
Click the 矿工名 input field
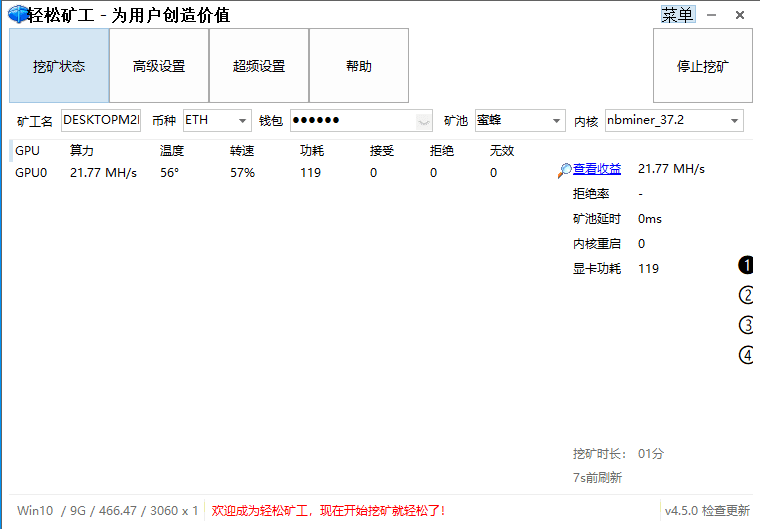click(101, 120)
